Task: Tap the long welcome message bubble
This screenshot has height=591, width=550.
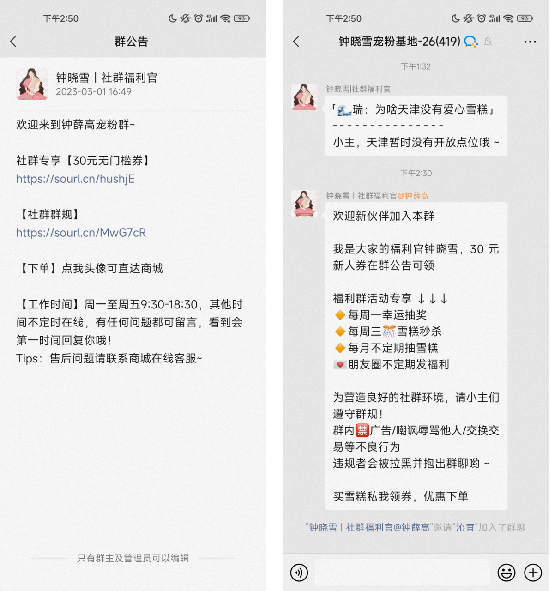Action: pos(416,356)
